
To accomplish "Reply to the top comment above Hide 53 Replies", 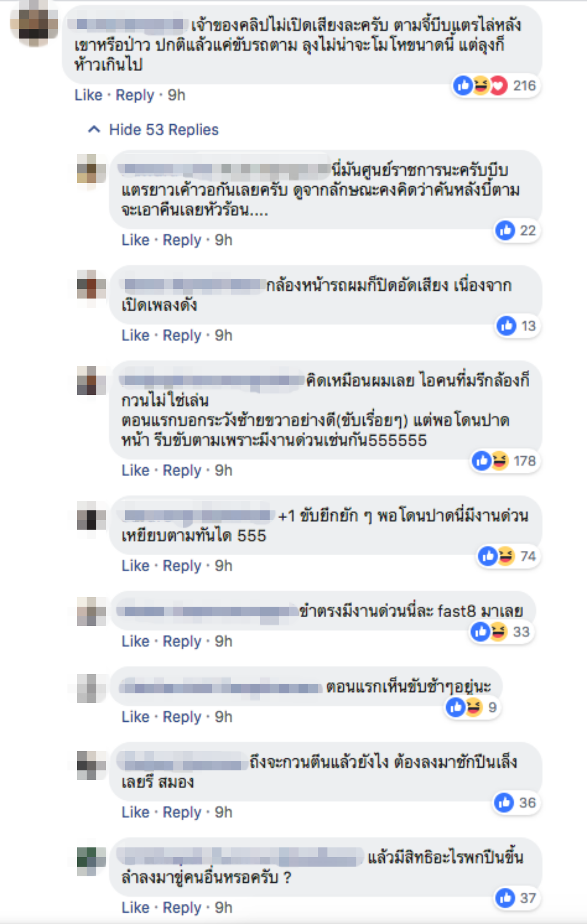I will tap(135, 95).
